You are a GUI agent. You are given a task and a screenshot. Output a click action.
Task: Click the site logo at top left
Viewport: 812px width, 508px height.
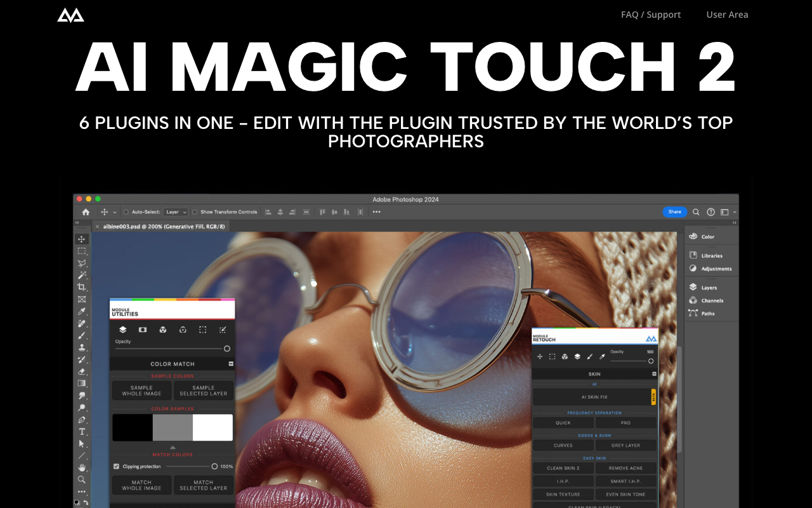pyautogui.click(x=70, y=15)
